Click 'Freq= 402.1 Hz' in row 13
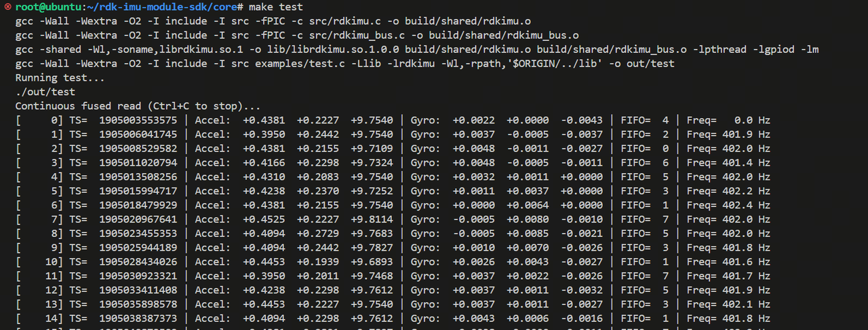 pos(728,304)
